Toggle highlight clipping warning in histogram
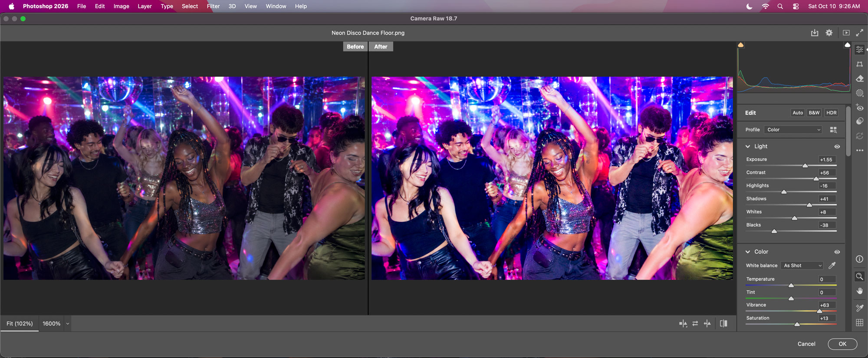 (847, 45)
